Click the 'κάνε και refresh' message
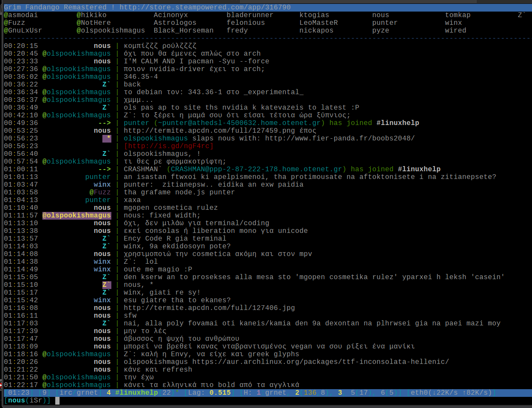The width and height of the screenshot is (532, 408). click(158, 369)
